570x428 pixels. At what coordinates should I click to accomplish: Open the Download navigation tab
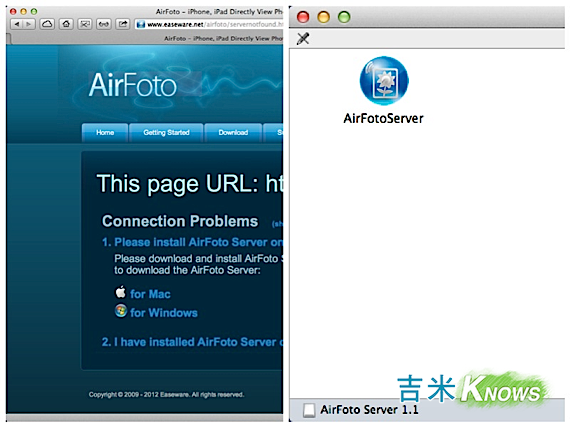point(233,133)
